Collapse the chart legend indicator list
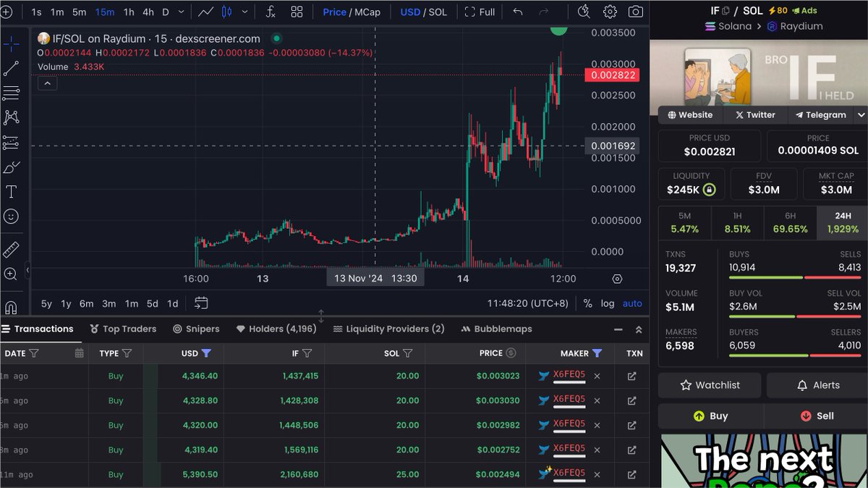The width and height of the screenshot is (868, 488). [47, 83]
